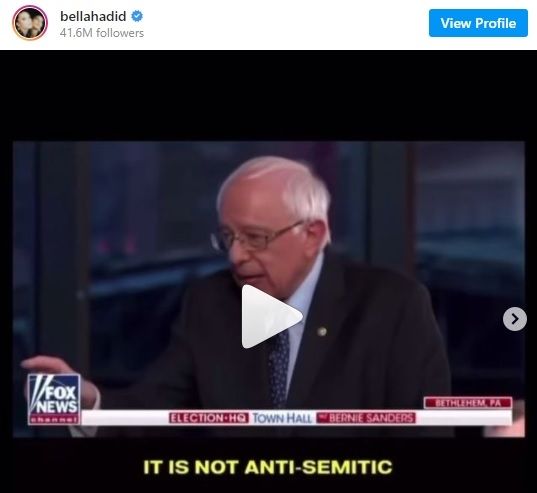Screen dimensions: 537x493
Task: Click the BETHLEHEM, PA location tag
Action: (468, 403)
